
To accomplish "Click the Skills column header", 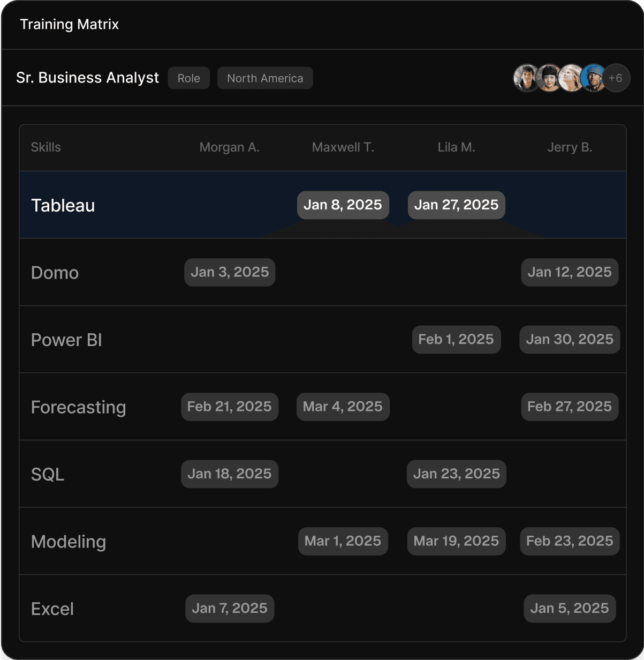I will coord(46,147).
